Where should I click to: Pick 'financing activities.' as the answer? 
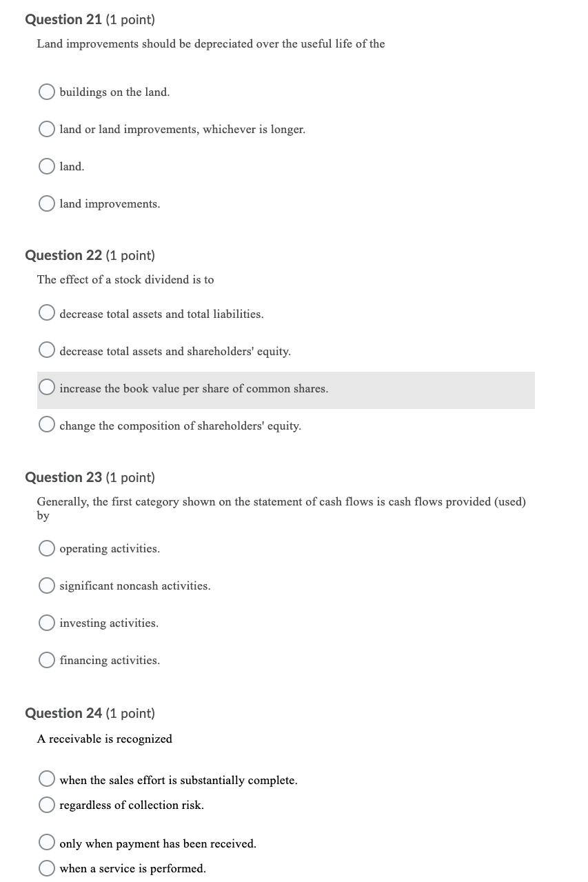point(46,659)
